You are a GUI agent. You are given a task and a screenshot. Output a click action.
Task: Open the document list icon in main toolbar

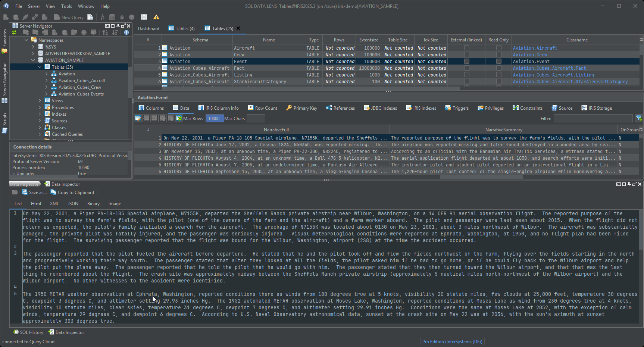(x=144, y=17)
